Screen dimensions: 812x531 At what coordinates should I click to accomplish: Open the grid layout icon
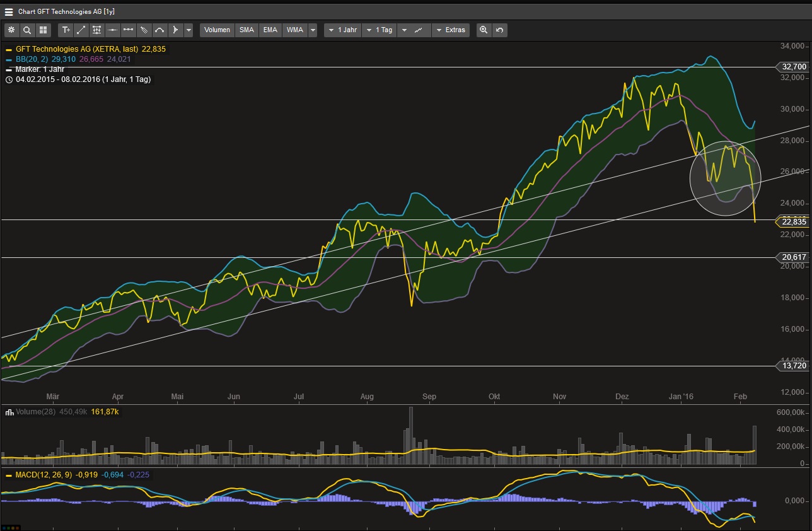(x=43, y=30)
